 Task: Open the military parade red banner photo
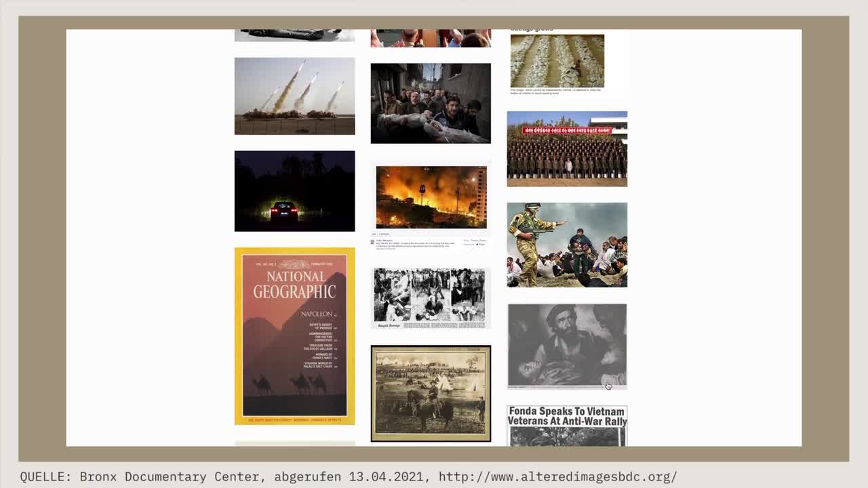pos(567,149)
